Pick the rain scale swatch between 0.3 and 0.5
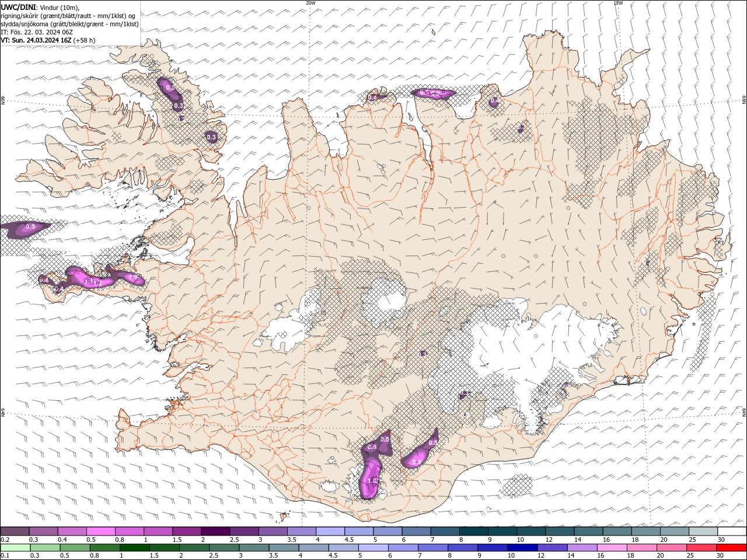747x560 pixels. (x=45, y=548)
